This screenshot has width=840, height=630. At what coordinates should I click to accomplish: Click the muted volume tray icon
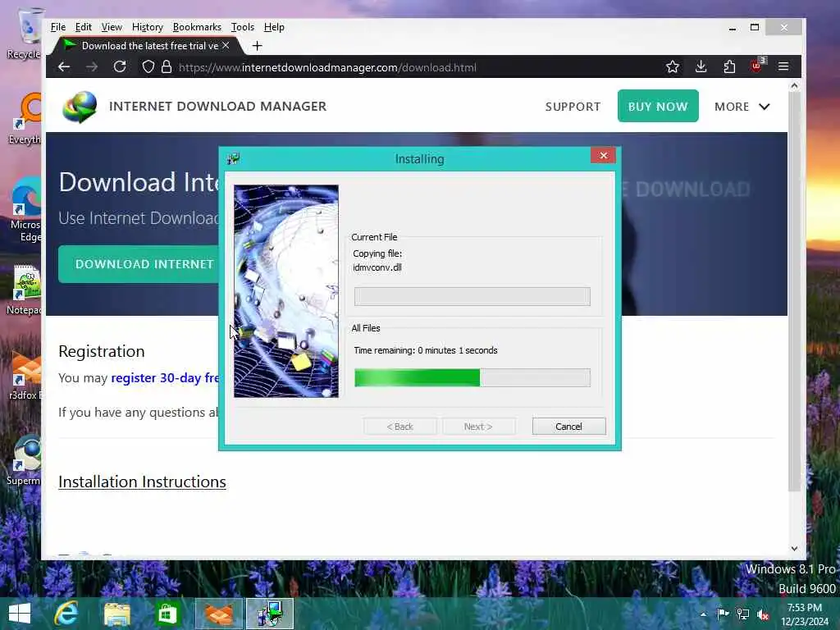[763, 614]
